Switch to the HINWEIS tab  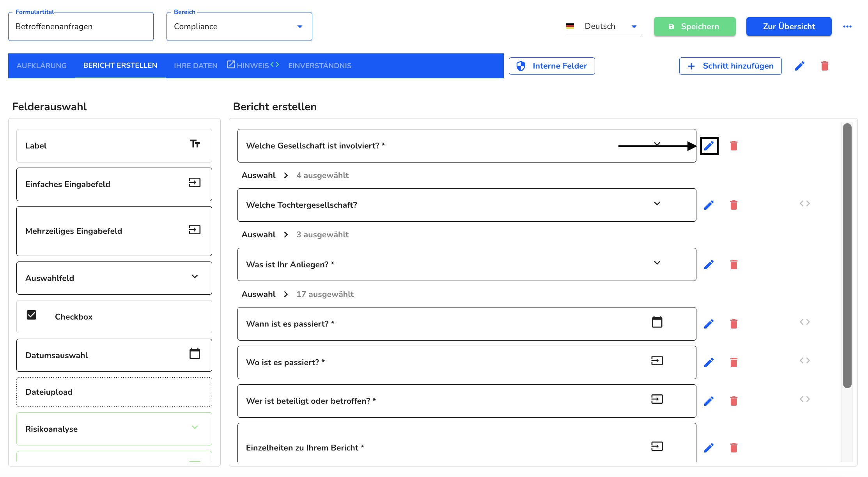tap(253, 66)
